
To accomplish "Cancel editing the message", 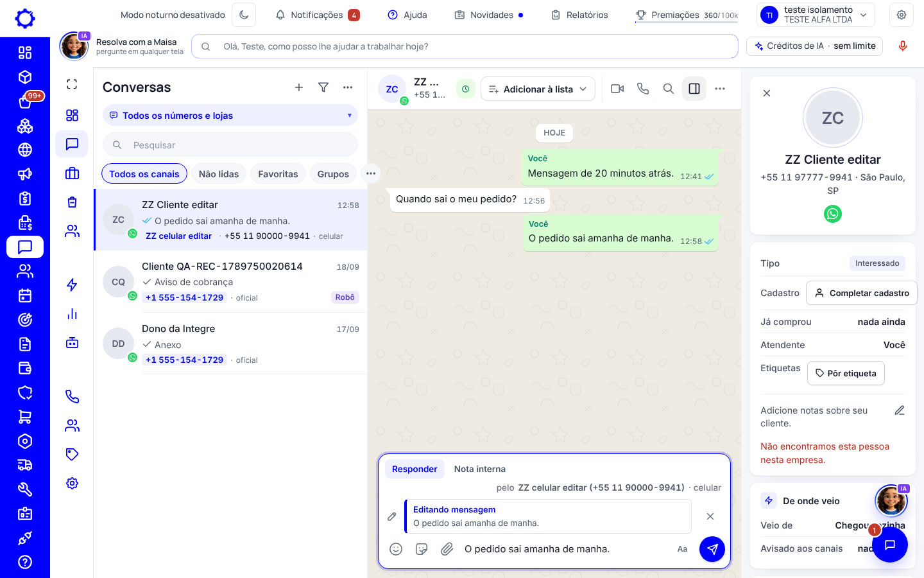I will tap(710, 516).
